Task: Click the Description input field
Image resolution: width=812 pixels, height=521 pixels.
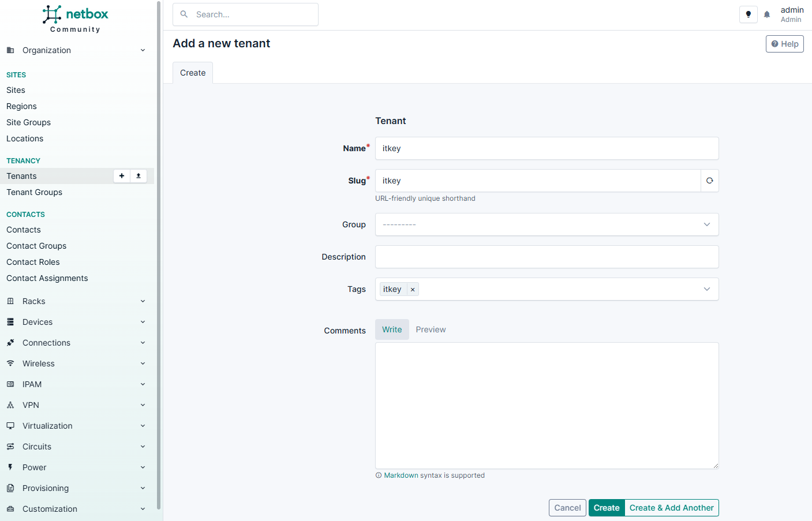Action: pos(547,257)
